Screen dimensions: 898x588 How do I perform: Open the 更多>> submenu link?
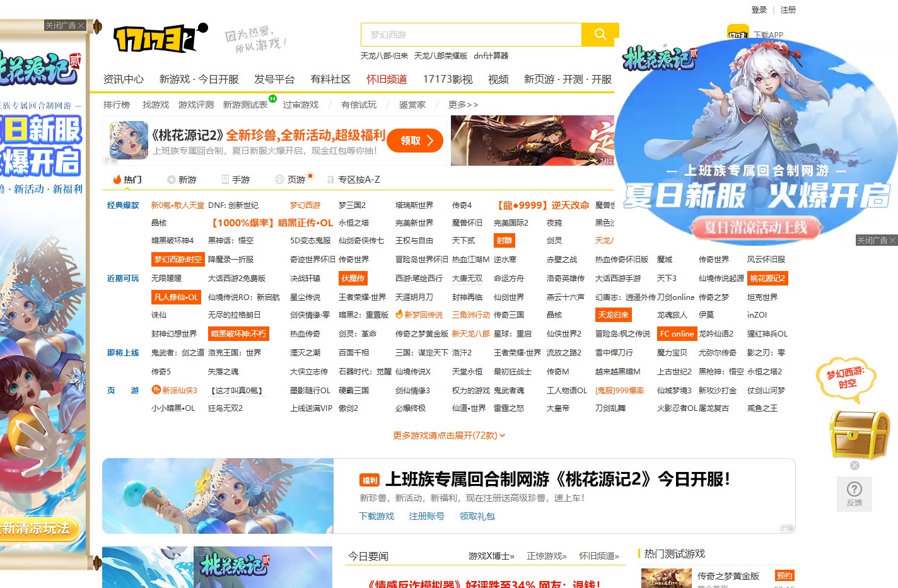point(463,105)
